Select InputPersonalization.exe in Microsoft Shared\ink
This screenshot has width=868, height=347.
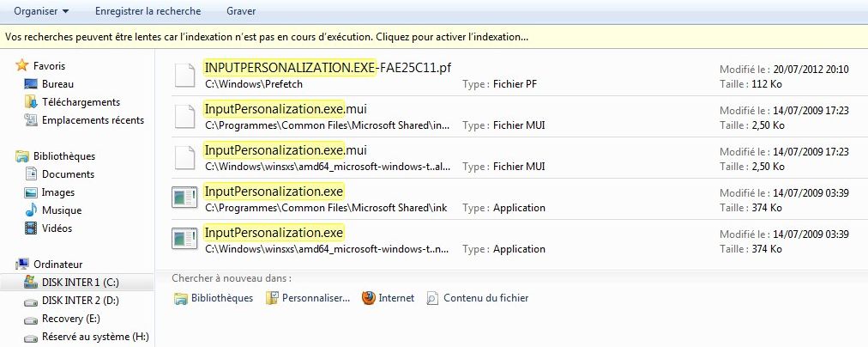pyautogui.click(x=274, y=192)
